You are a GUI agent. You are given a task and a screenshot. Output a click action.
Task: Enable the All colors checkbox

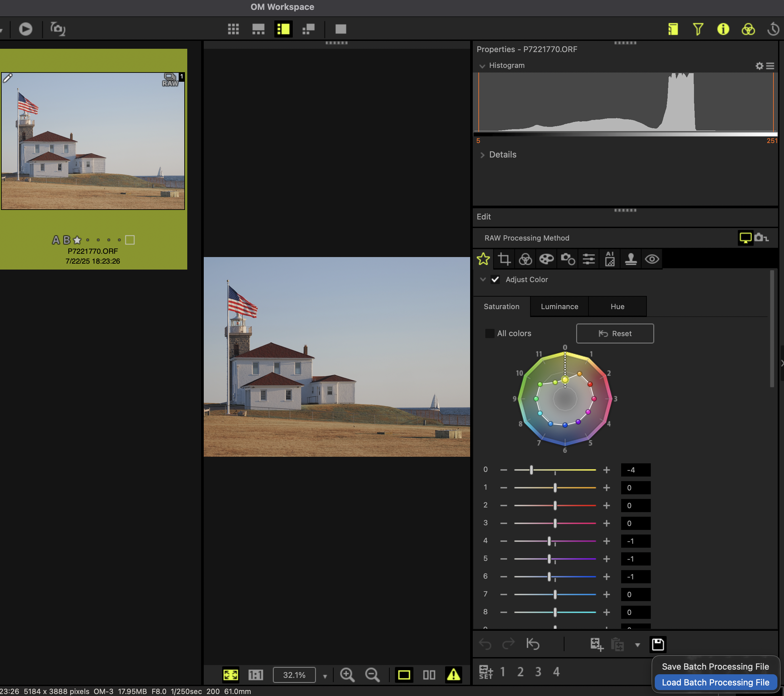(x=490, y=333)
